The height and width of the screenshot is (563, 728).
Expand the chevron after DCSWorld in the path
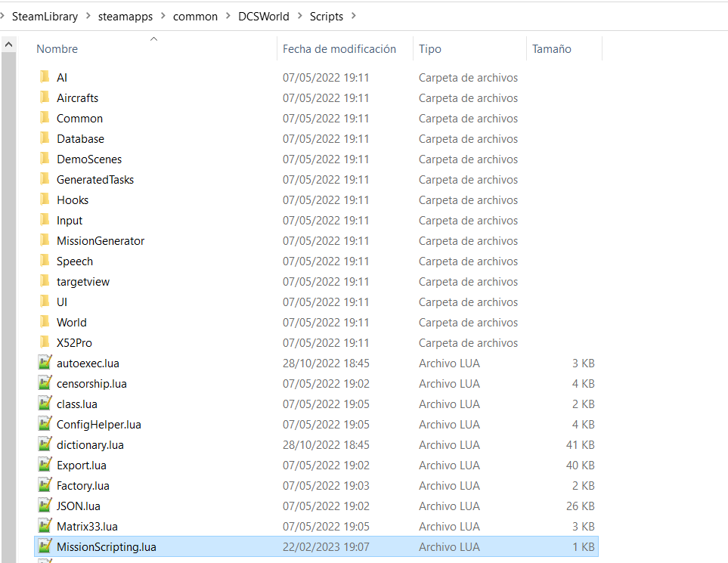tap(300, 16)
